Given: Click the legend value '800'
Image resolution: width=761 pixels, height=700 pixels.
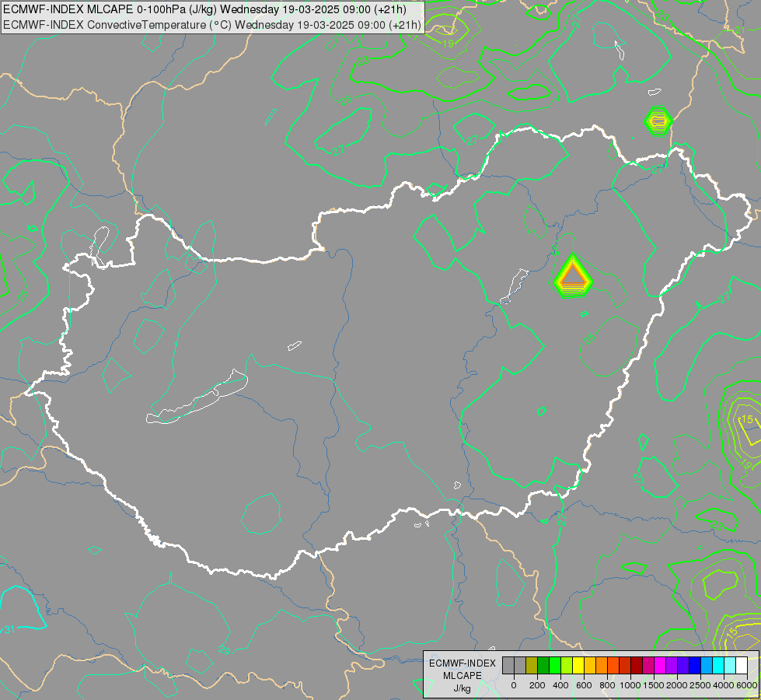Looking at the screenshot, I should coord(607,685).
